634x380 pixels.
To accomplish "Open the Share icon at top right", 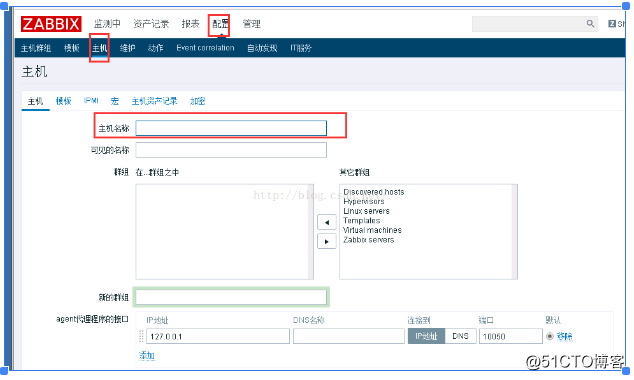I will (616, 24).
